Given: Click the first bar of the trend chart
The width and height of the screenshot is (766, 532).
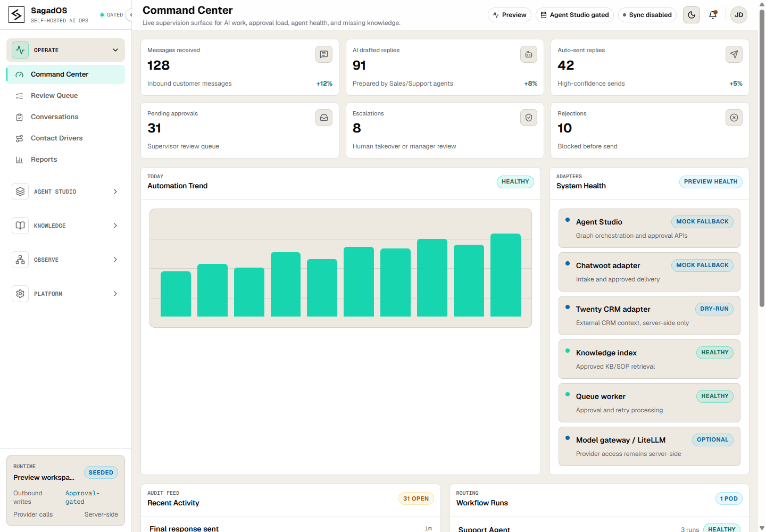Looking at the screenshot, I should click(x=176, y=294).
